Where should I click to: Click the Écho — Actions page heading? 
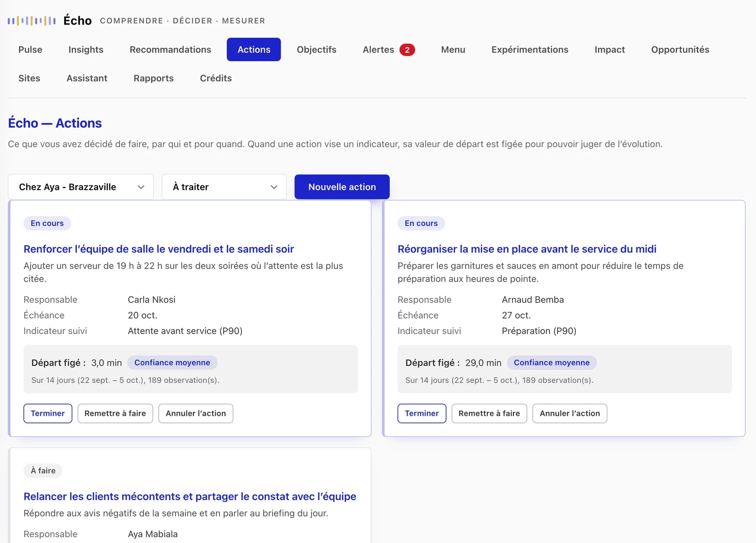pos(55,123)
